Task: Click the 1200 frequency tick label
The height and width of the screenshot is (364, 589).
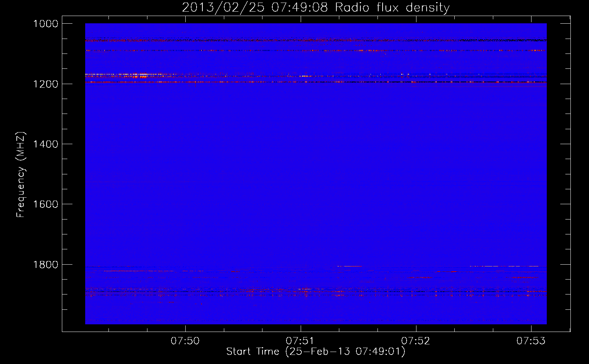Action: coord(46,84)
